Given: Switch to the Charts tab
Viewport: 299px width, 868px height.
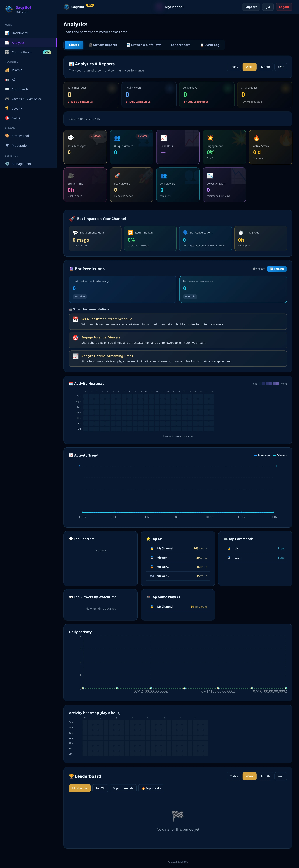Looking at the screenshot, I should click(74, 45).
